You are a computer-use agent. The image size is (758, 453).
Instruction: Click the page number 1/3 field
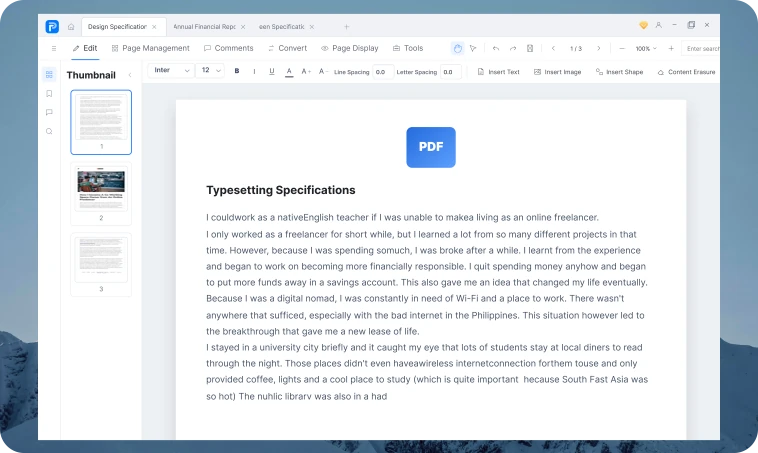tap(576, 48)
